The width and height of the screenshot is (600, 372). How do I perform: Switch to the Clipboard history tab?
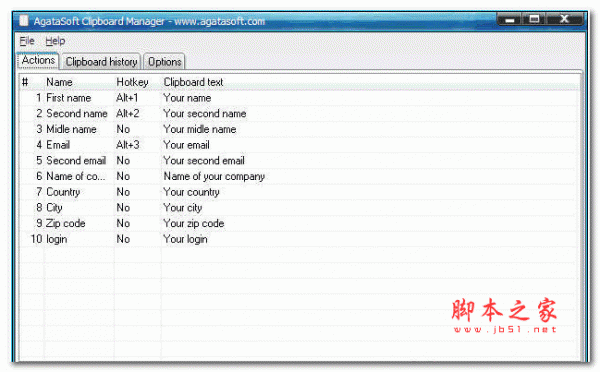tap(101, 62)
